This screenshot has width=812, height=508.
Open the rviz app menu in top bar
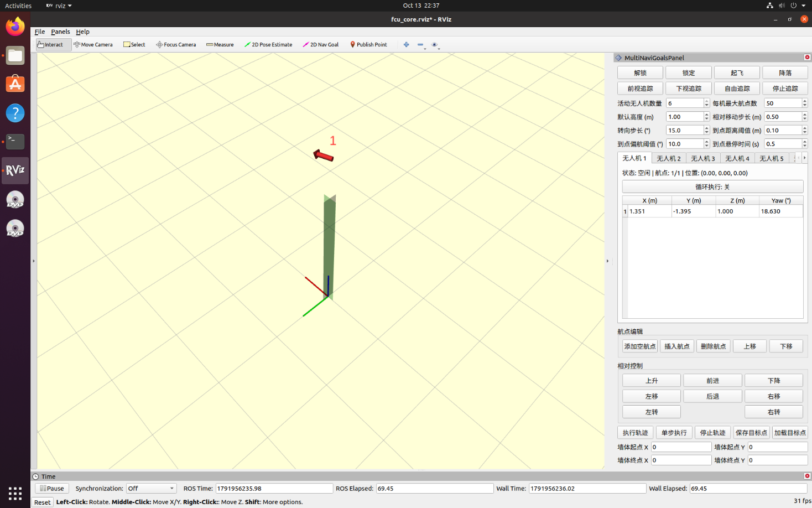pyautogui.click(x=59, y=6)
